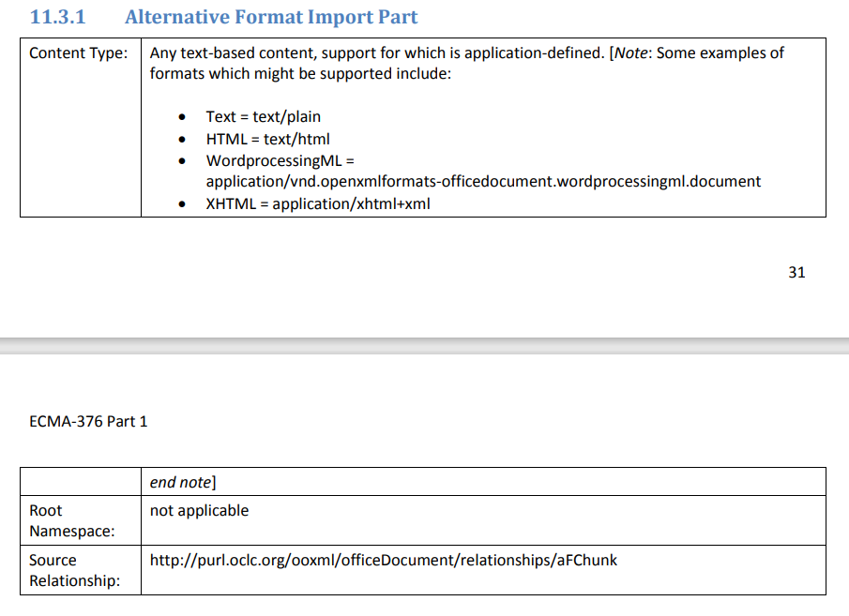Click the "XHTML = application/xhtml+xml" bullet item
Image resolution: width=849 pixels, height=616 pixels.
pos(318,203)
